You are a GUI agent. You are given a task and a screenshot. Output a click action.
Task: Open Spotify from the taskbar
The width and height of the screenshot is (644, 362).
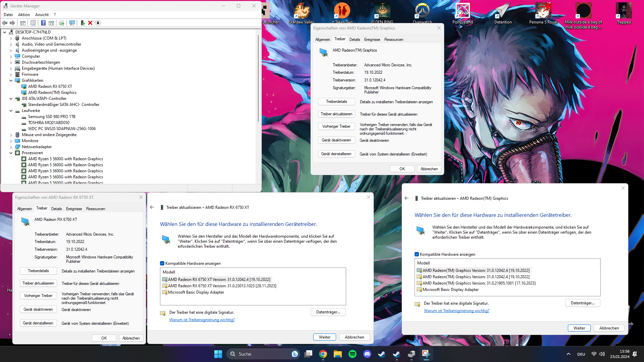click(x=353, y=354)
